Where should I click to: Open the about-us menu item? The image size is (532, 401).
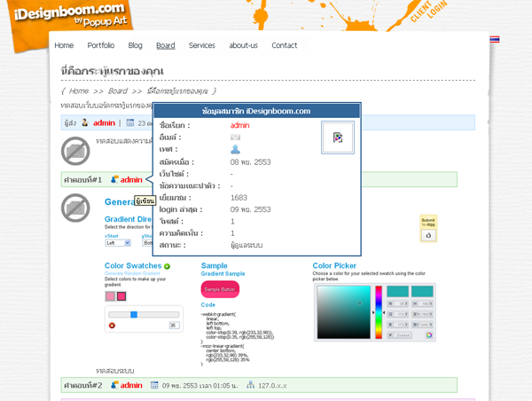243,45
